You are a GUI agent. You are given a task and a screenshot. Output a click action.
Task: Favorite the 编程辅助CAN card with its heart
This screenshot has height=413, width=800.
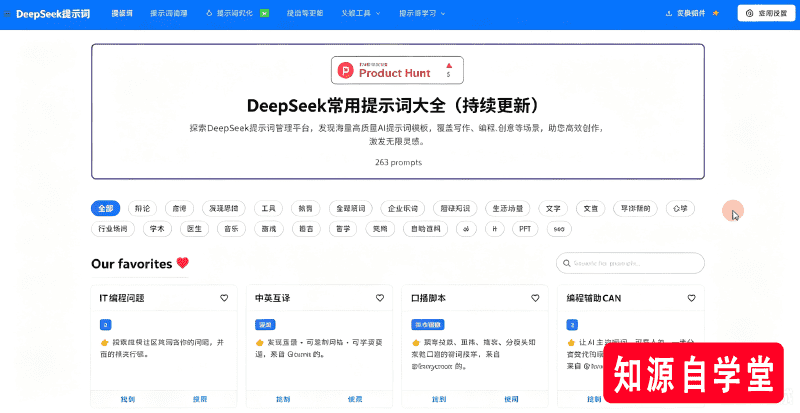691,298
